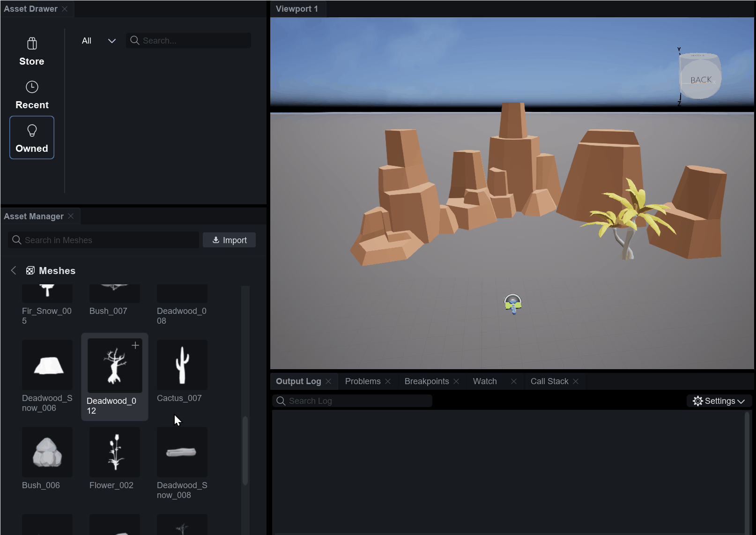Click the Asset Manager vertical scrollbar
This screenshot has width=756, height=535.
click(x=245, y=450)
